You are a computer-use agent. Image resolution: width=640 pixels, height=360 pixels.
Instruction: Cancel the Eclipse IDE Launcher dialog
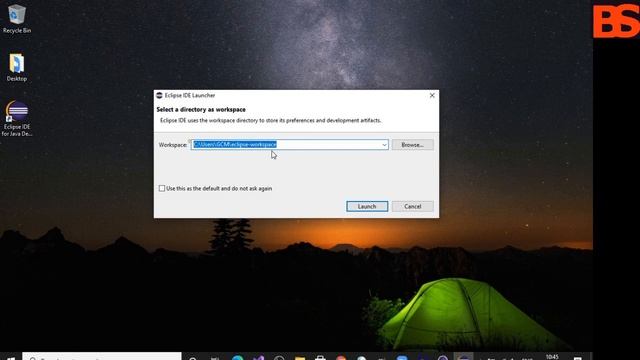point(412,207)
